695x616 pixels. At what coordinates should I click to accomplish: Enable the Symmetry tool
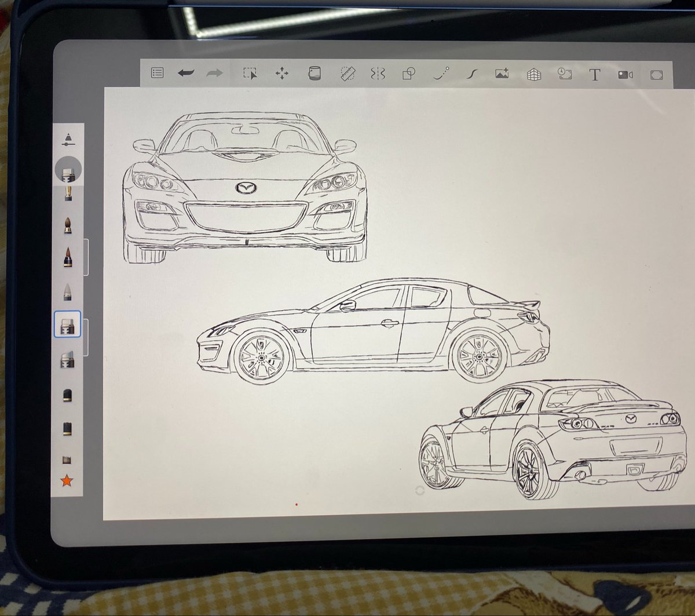point(378,74)
